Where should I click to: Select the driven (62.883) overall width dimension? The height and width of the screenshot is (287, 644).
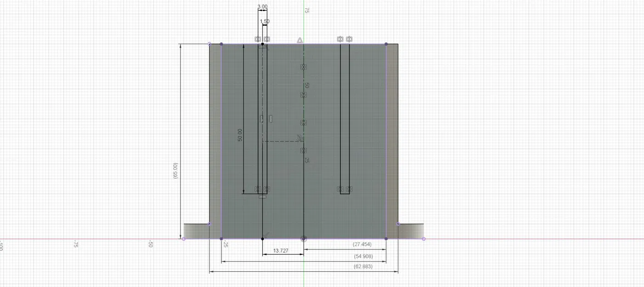click(x=363, y=266)
